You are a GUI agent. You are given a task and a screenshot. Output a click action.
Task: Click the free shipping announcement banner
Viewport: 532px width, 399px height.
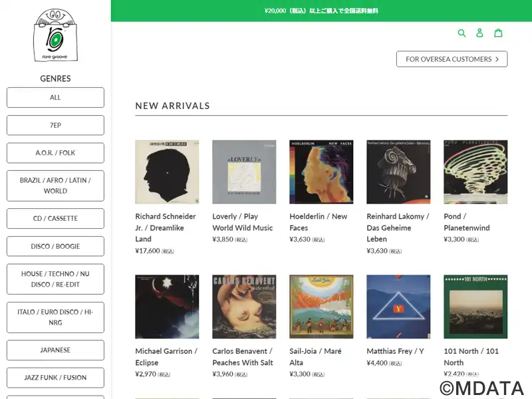[321, 11]
